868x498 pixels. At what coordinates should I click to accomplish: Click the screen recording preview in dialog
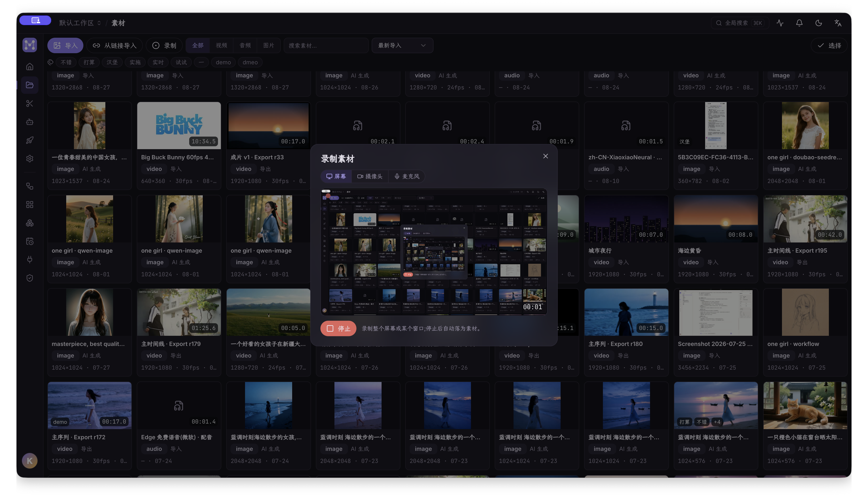point(434,252)
